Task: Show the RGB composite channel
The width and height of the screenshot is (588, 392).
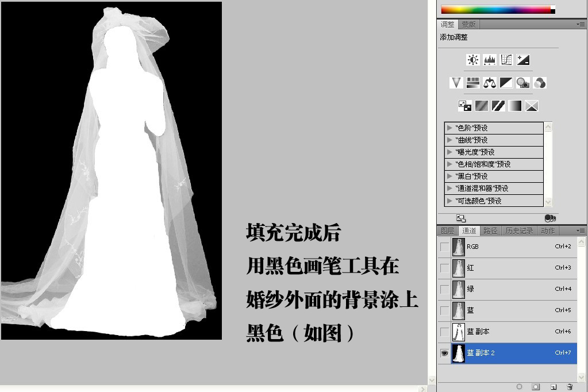Action: pos(444,247)
